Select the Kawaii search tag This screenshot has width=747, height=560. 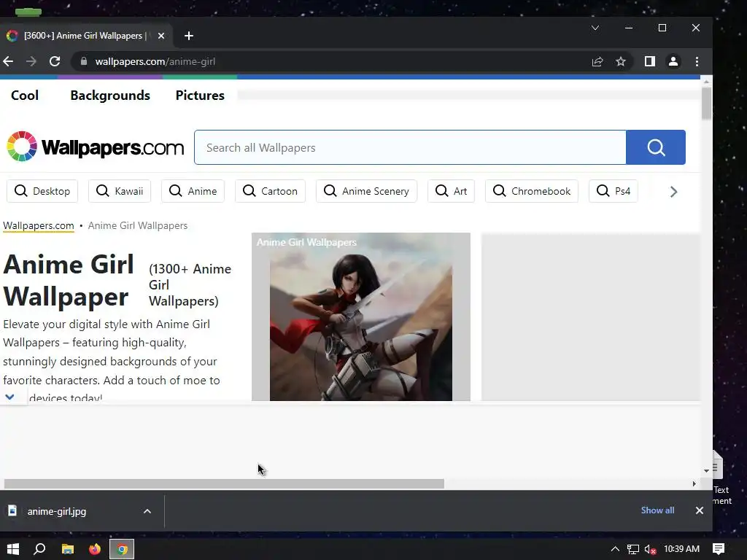[120, 191]
